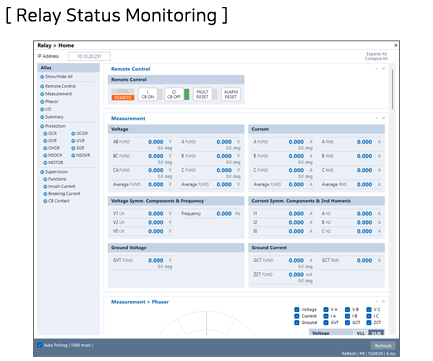
Task: Switch to REMOTE mode indicator
Action: pos(123,98)
